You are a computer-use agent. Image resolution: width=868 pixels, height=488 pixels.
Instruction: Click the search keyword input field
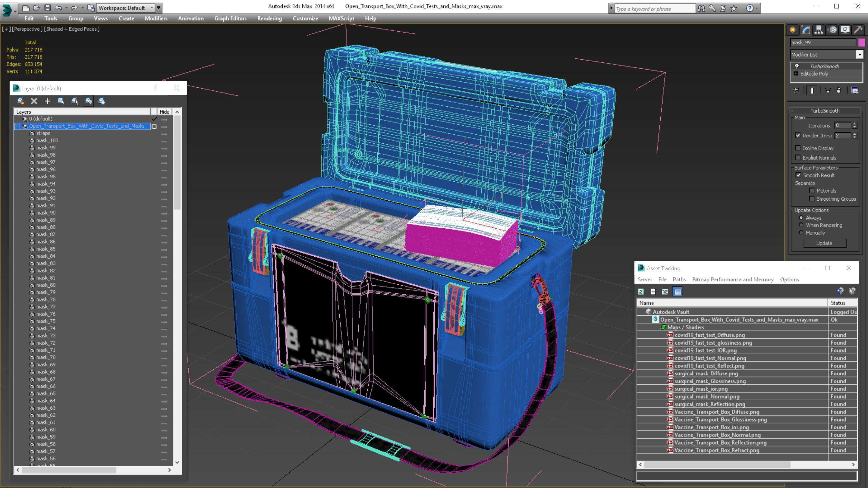pos(655,9)
